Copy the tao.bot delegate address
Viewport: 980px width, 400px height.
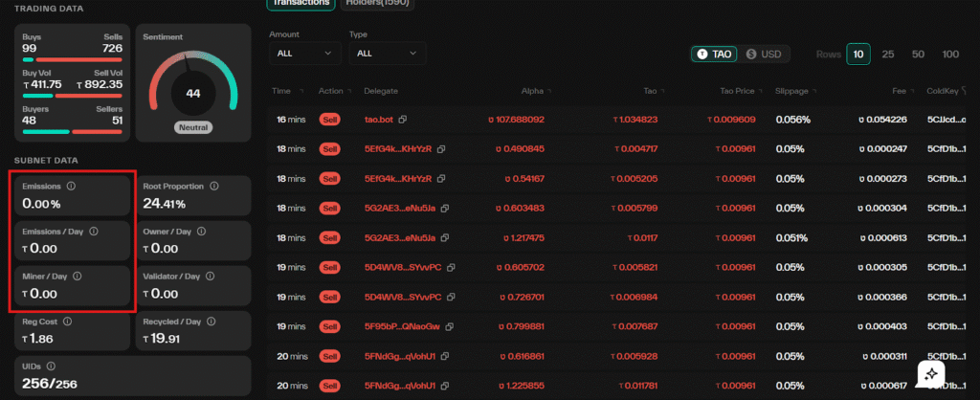tap(402, 120)
